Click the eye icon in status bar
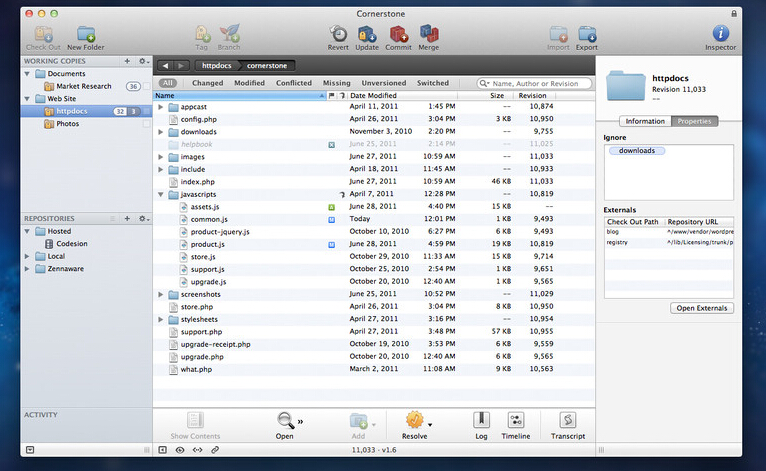Screen dimensions: 766x471 pos(180,450)
